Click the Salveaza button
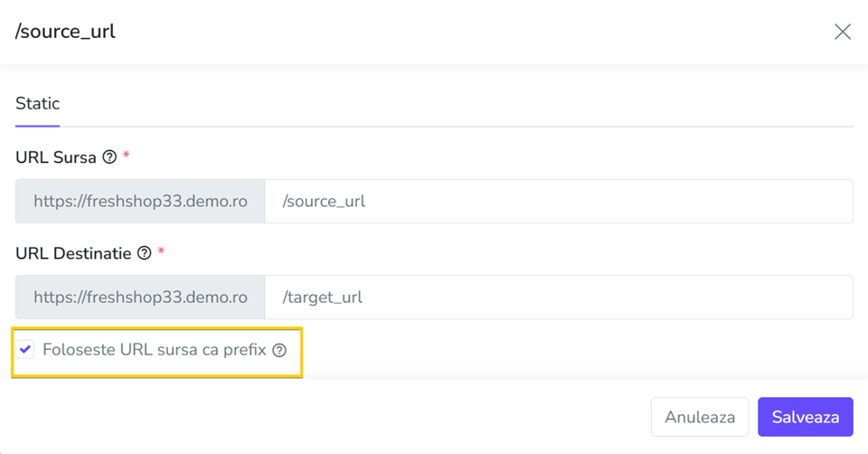This screenshot has width=868, height=454. 806,417
